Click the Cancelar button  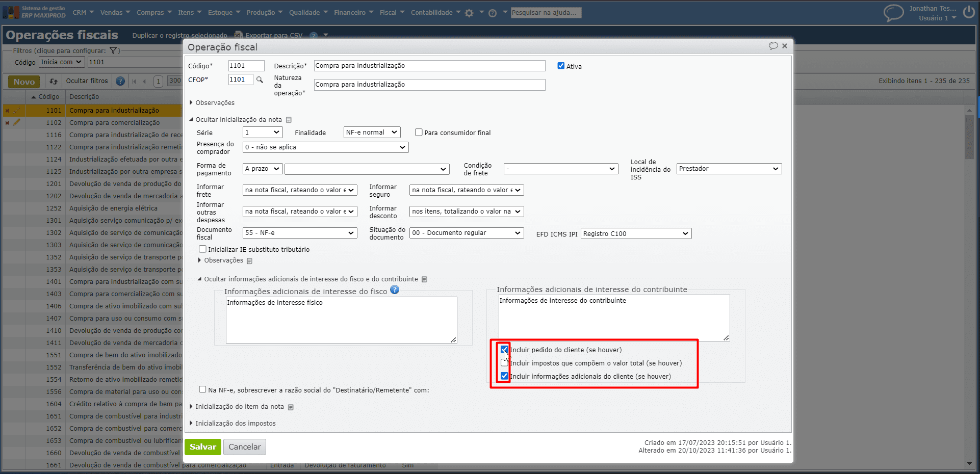(245, 447)
